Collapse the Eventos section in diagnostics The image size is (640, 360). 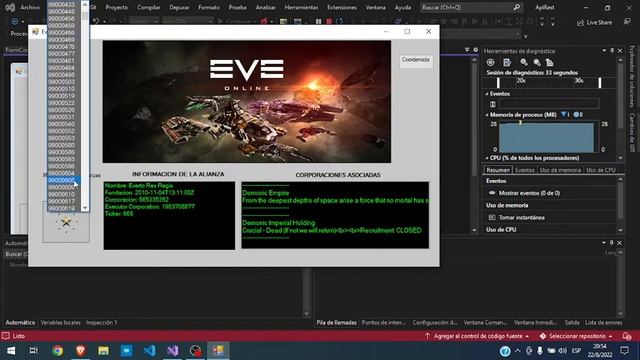487,94
